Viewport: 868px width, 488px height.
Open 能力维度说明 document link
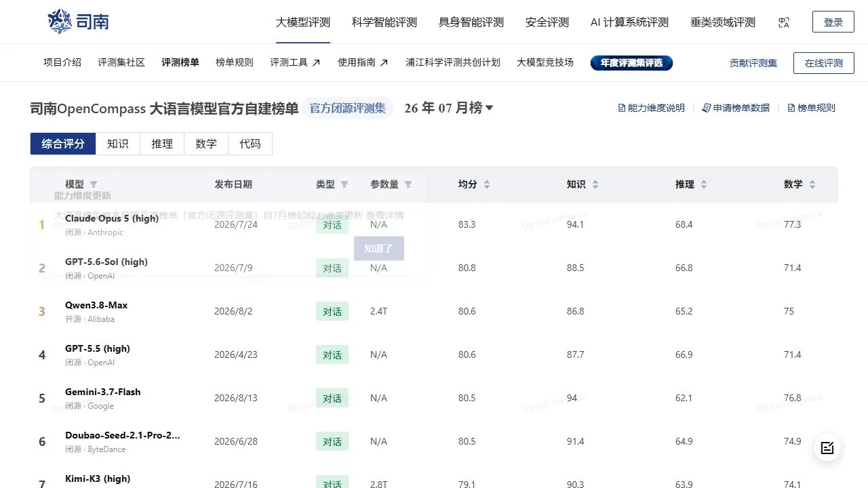tap(651, 108)
